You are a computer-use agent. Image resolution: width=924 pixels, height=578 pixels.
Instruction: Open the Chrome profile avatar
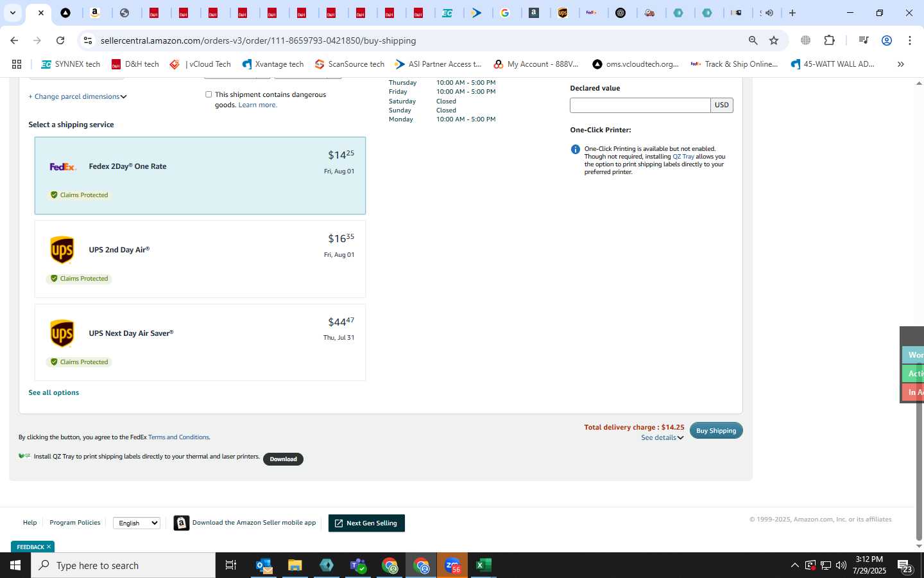pos(887,40)
